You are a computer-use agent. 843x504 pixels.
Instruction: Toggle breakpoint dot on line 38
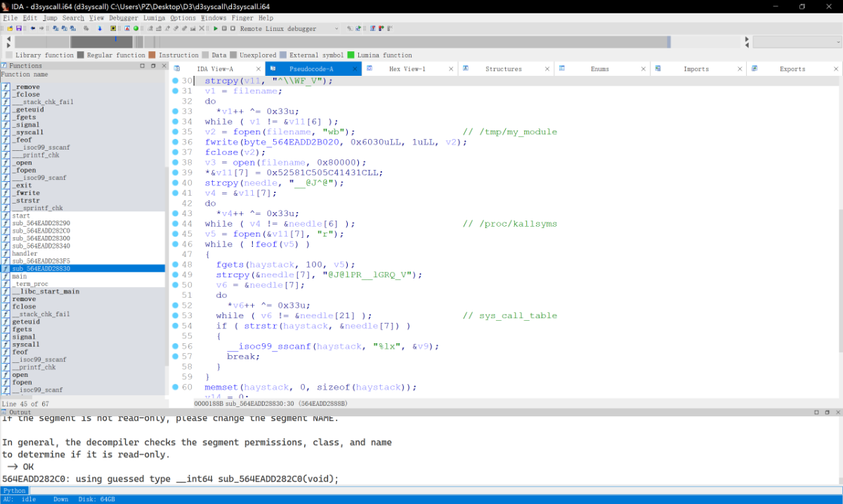[x=175, y=162]
